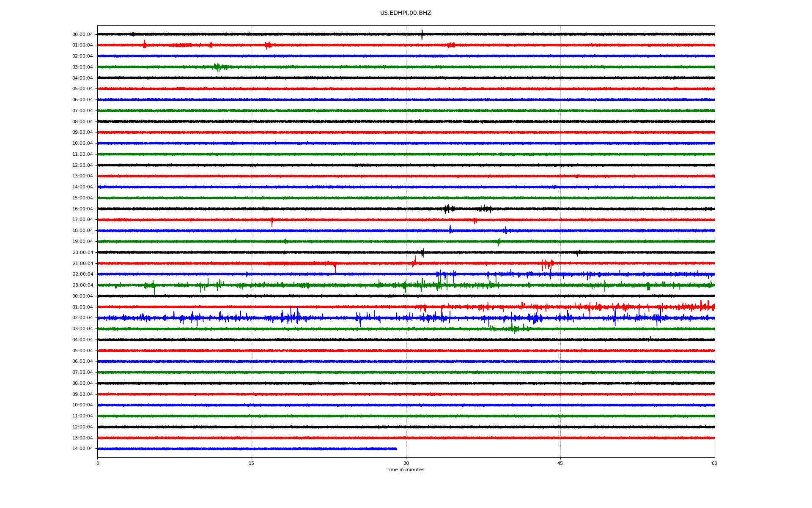812x508 pixels.
Task: Click the 18:00:04 trace time label
Action: [82, 231]
